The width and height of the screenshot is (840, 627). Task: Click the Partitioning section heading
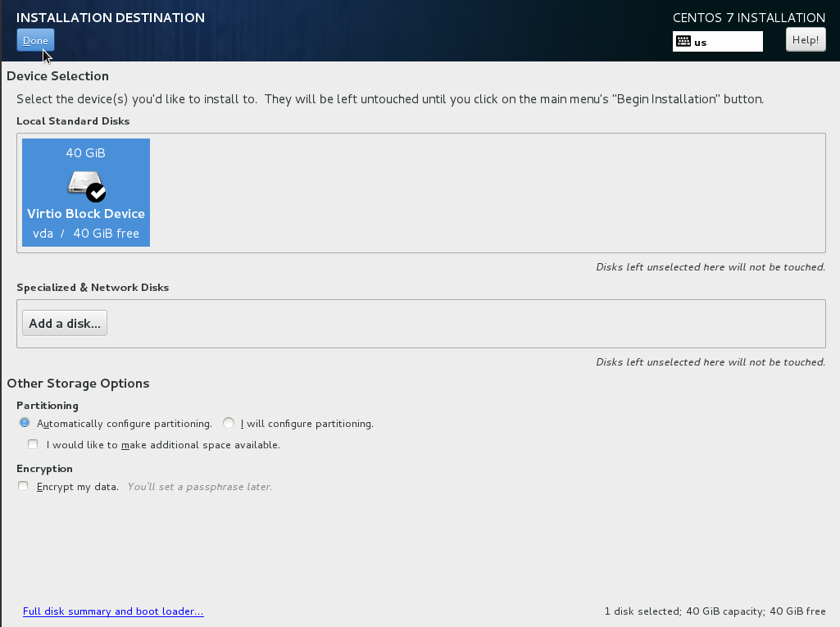pos(48,406)
